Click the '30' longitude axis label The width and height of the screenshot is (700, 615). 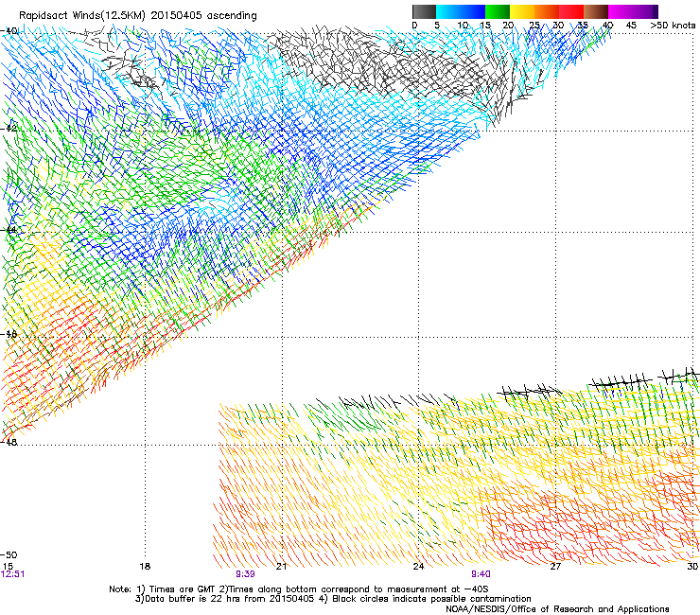pos(692,567)
